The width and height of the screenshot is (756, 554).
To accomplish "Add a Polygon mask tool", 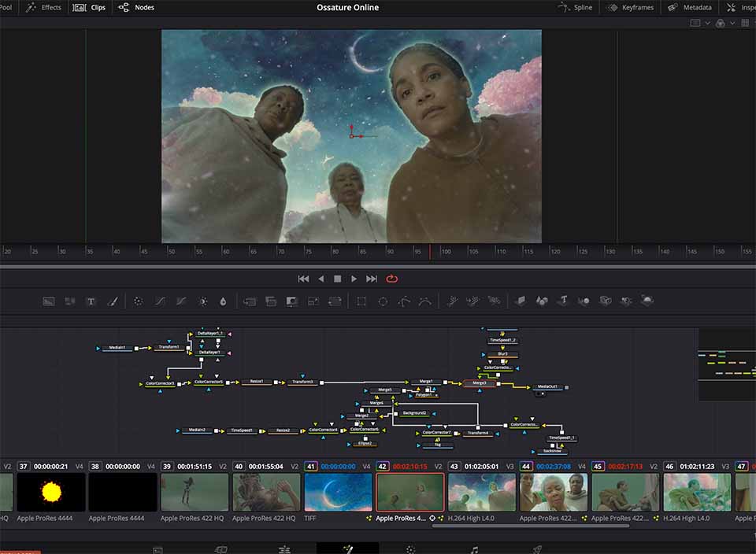I will (x=404, y=301).
